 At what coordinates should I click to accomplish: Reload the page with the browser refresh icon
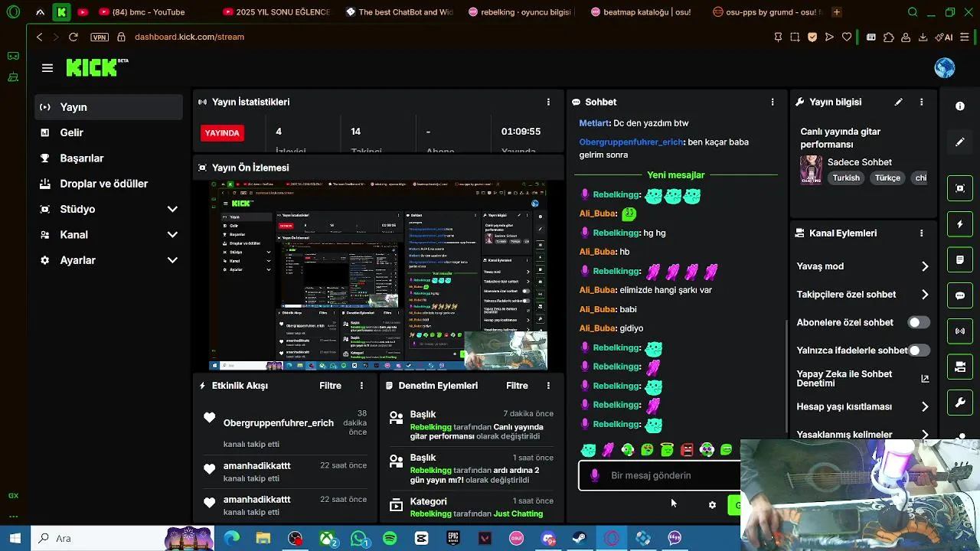point(73,37)
